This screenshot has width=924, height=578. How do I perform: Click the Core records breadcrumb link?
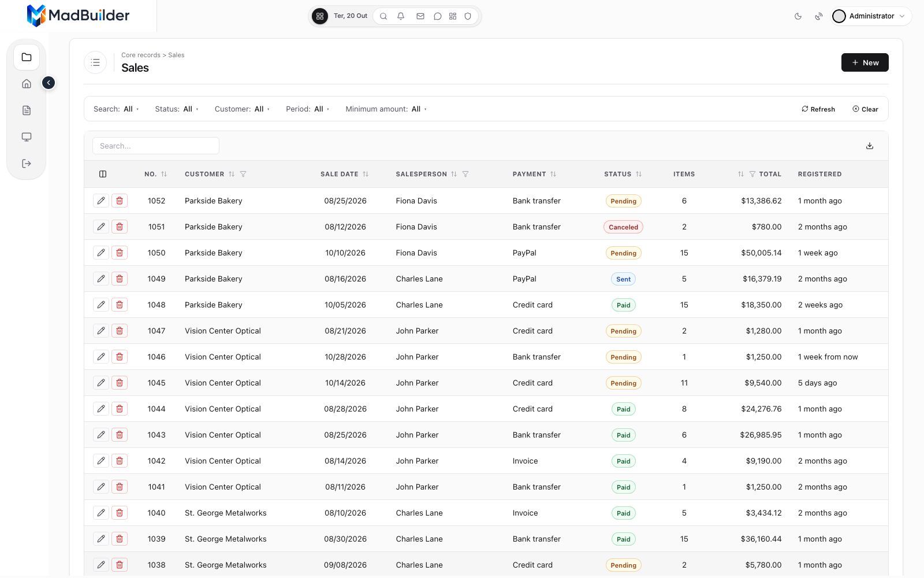tap(141, 55)
